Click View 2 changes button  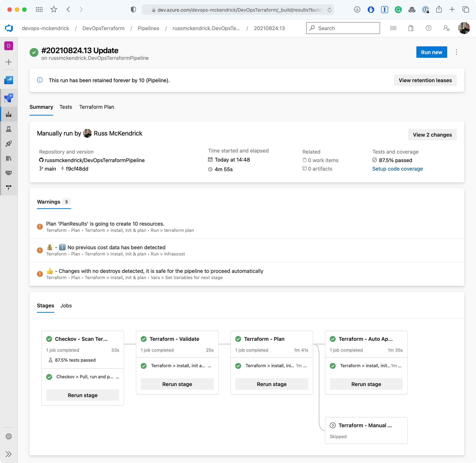432,135
